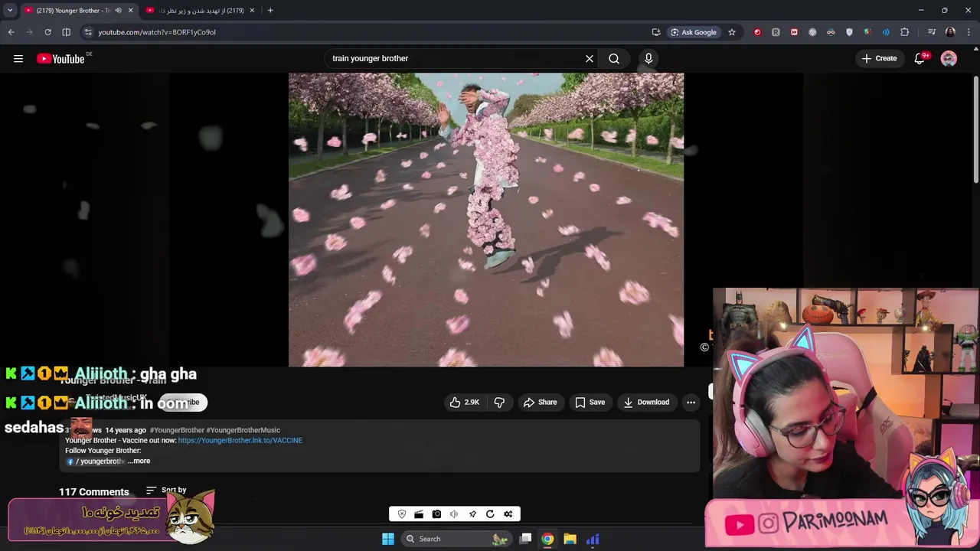Click the clapperboard record icon

point(419,514)
